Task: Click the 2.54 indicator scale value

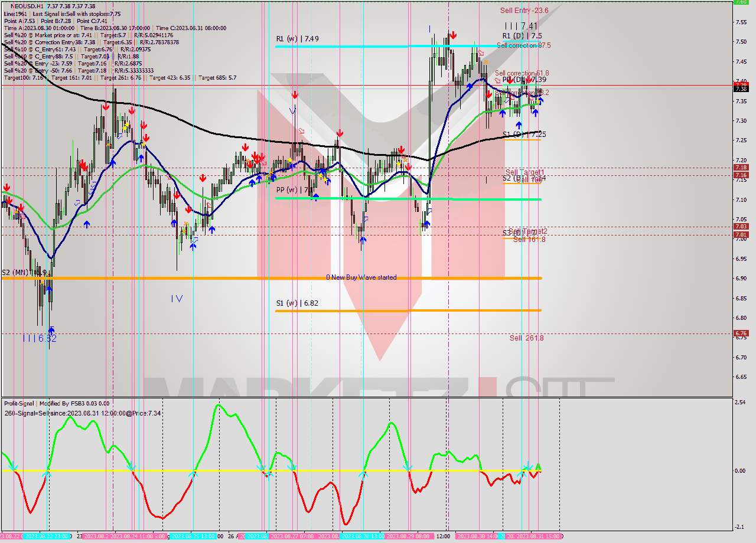Action: [741, 403]
